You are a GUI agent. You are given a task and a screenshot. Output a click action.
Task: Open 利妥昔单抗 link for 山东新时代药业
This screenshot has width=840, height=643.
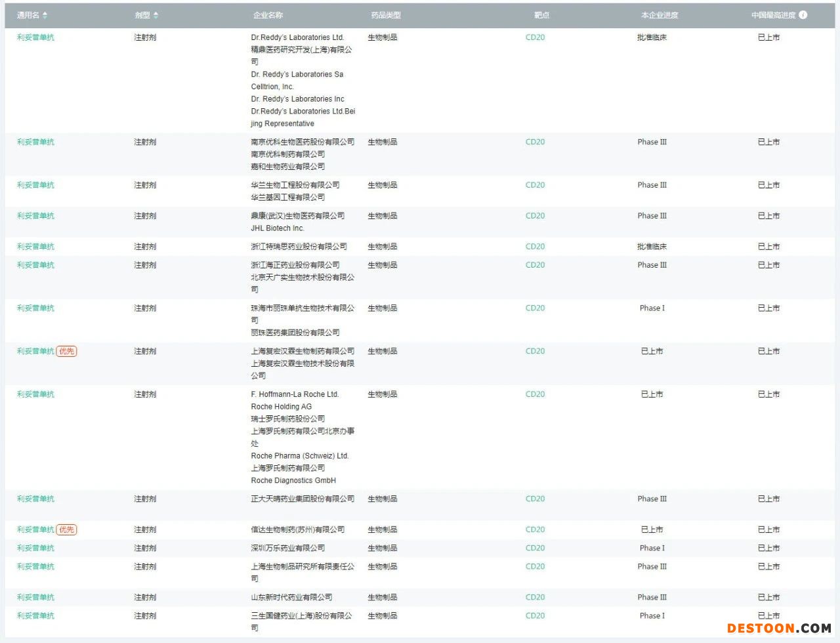click(x=35, y=597)
